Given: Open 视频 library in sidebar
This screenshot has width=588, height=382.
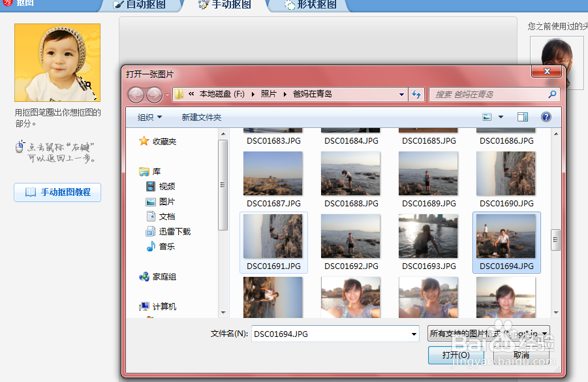Looking at the screenshot, I should [x=161, y=187].
